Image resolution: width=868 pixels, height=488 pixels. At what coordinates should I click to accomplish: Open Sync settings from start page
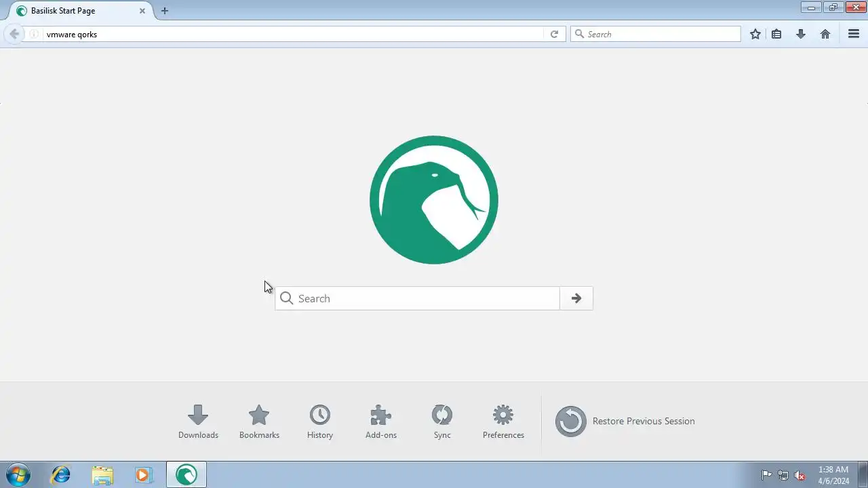tap(442, 421)
